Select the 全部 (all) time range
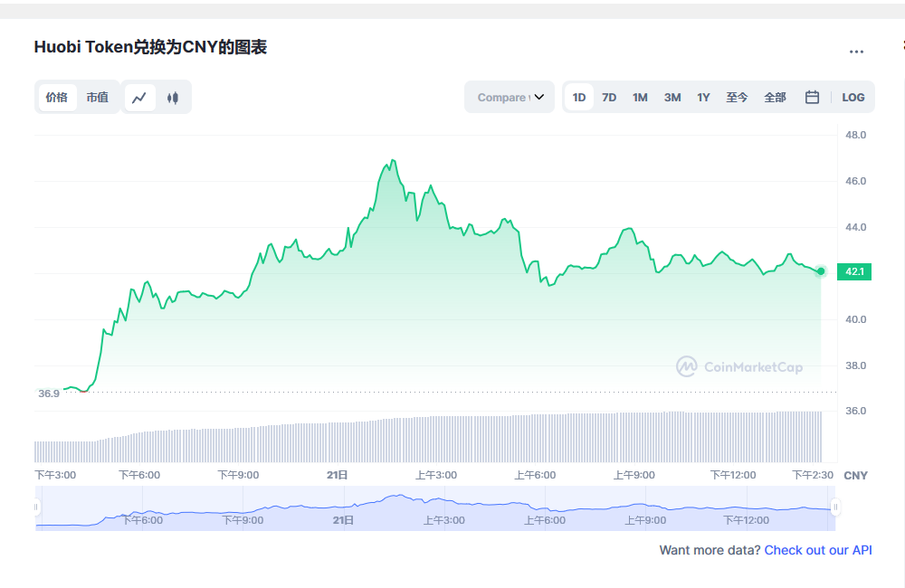The image size is (905, 588). (x=776, y=97)
